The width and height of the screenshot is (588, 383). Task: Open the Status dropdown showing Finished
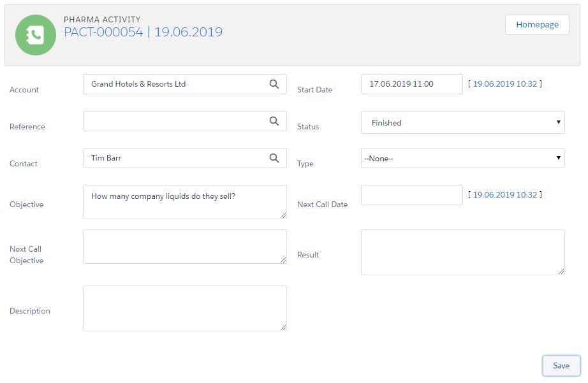pyautogui.click(x=462, y=123)
